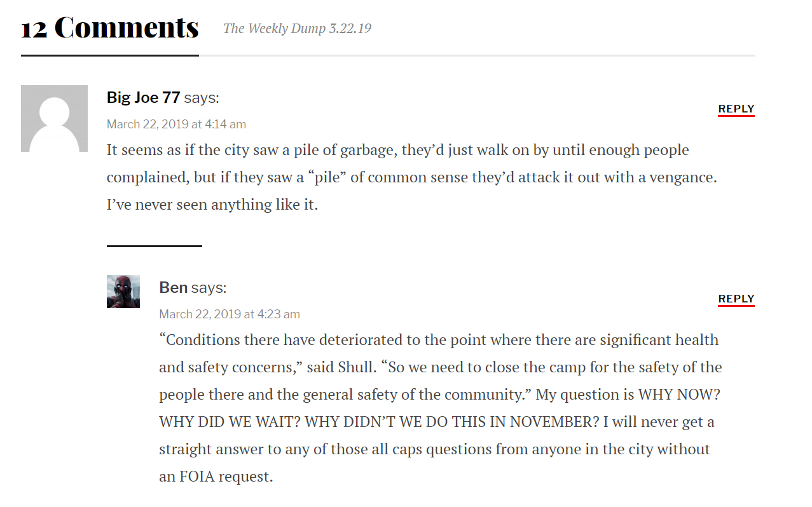Click "The Weekly Dump 3.22.19" post title
812x507 pixels.
[297, 29]
